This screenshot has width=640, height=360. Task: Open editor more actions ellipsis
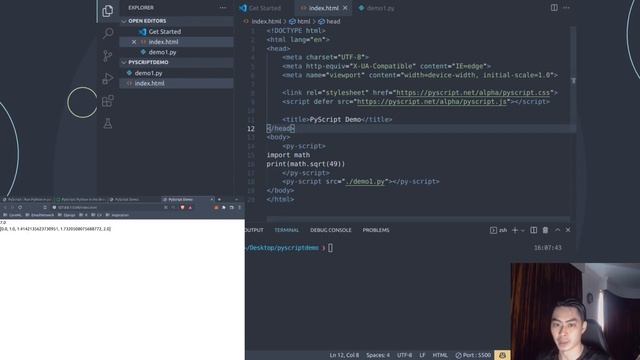[x=567, y=8]
